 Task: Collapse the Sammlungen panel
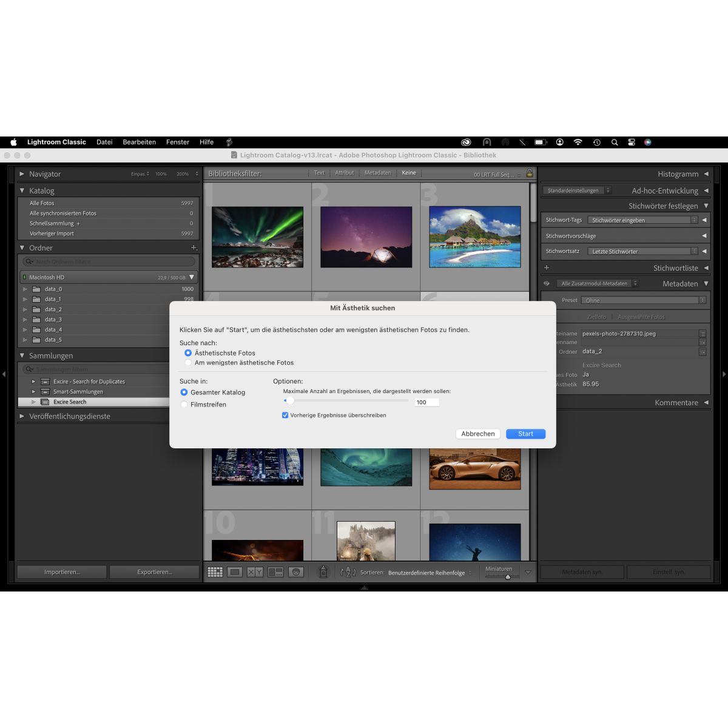pos(22,356)
